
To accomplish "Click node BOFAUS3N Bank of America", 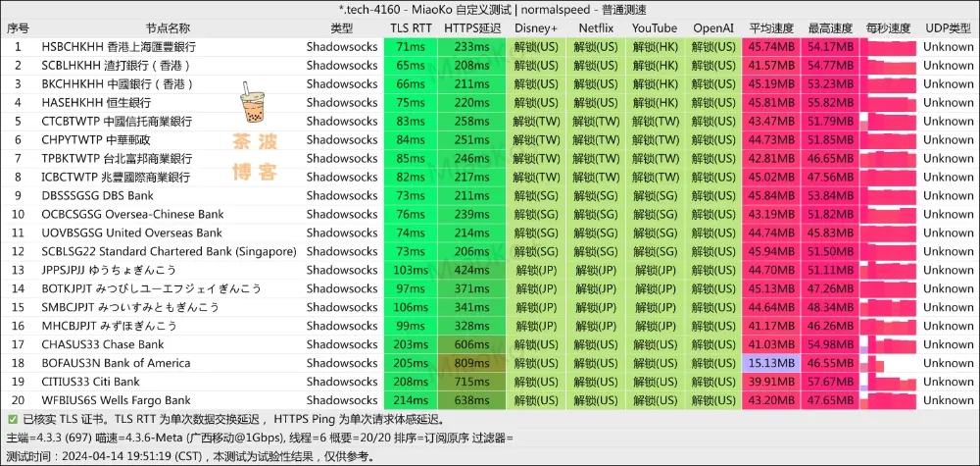I will [x=116, y=363].
